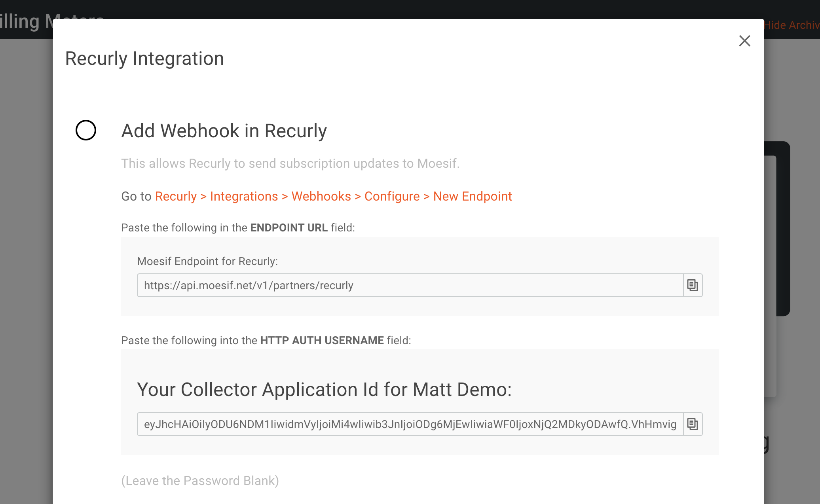Focus the Moesif endpoint URL text field

(x=410, y=285)
